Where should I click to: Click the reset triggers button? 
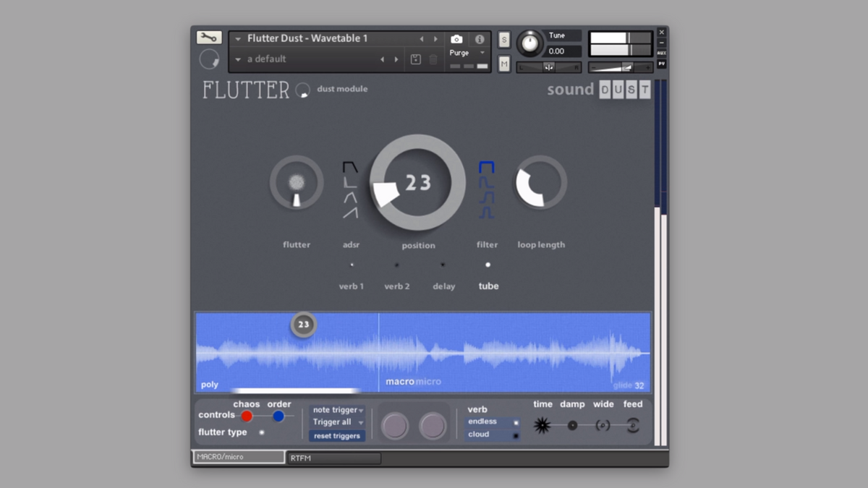tap(336, 436)
